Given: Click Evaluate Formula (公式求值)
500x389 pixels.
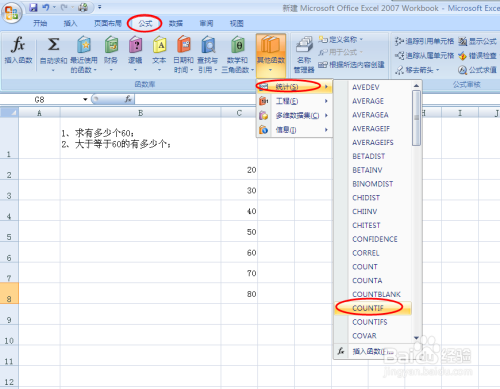Looking at the screenshot, I should [x=478, y=70].
